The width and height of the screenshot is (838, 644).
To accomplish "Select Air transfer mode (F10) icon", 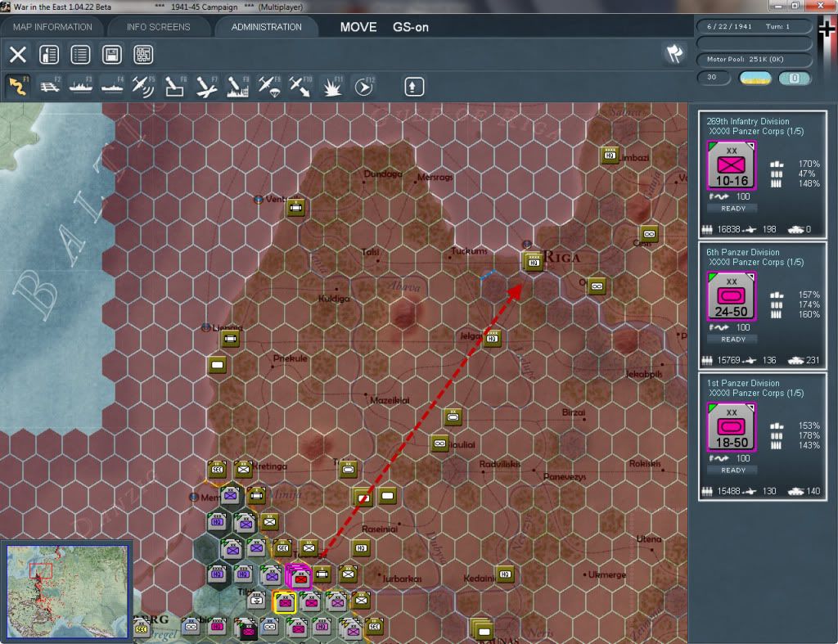I will point(300,87).
